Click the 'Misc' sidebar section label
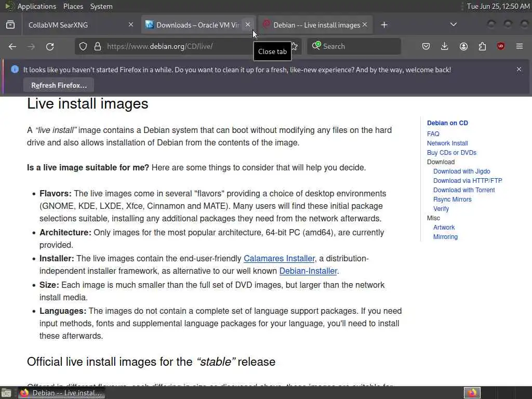Image resolution: width=532 pixels, height=399 pixels. pos(433,218)
